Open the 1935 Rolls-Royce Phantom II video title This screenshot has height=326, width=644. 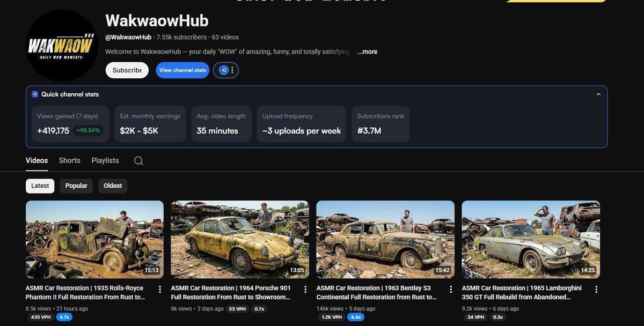[85, 293]
